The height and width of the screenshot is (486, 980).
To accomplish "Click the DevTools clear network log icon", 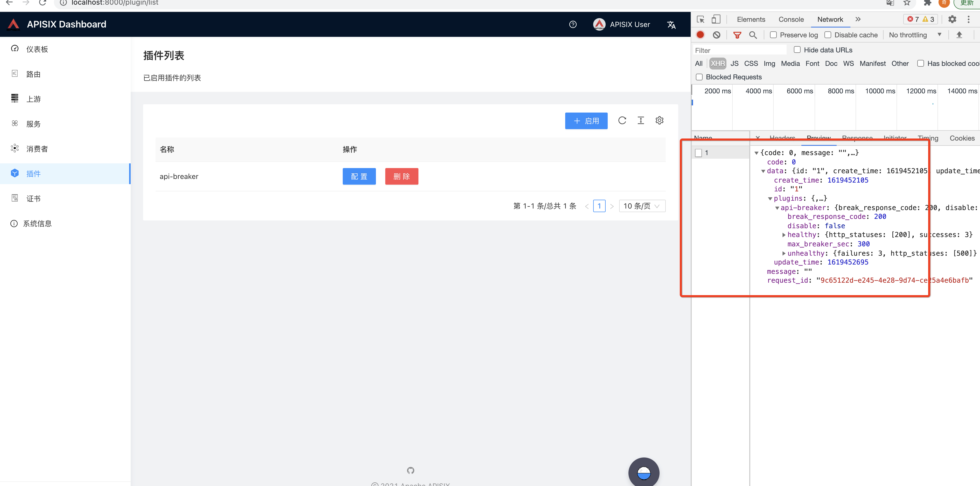I will click(x=716, y=35).
